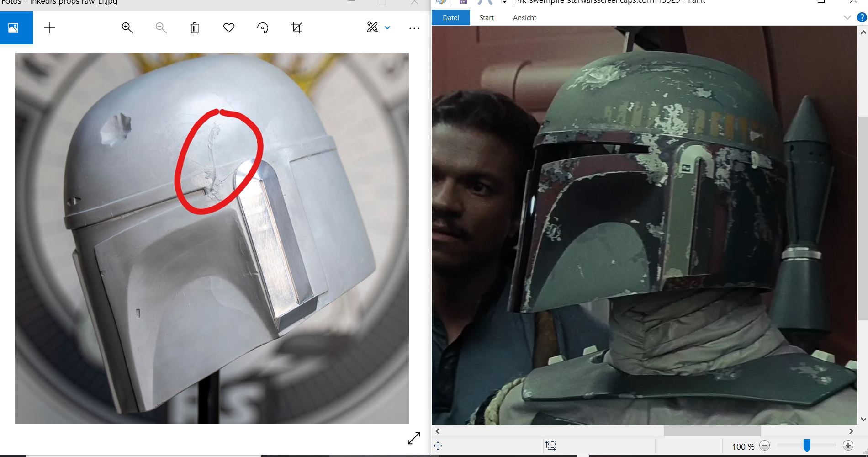The height and width of the screenshot is (457, 868).
Task: Expand the Edit & Create dropdown arrow
Action: (x=387, y=28)
